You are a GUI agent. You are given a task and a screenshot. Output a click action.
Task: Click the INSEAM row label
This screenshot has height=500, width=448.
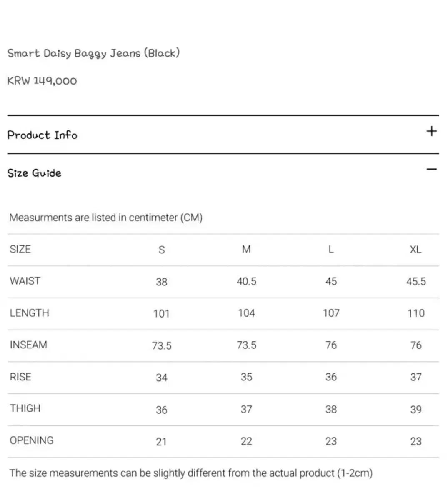tap(28, 345)
